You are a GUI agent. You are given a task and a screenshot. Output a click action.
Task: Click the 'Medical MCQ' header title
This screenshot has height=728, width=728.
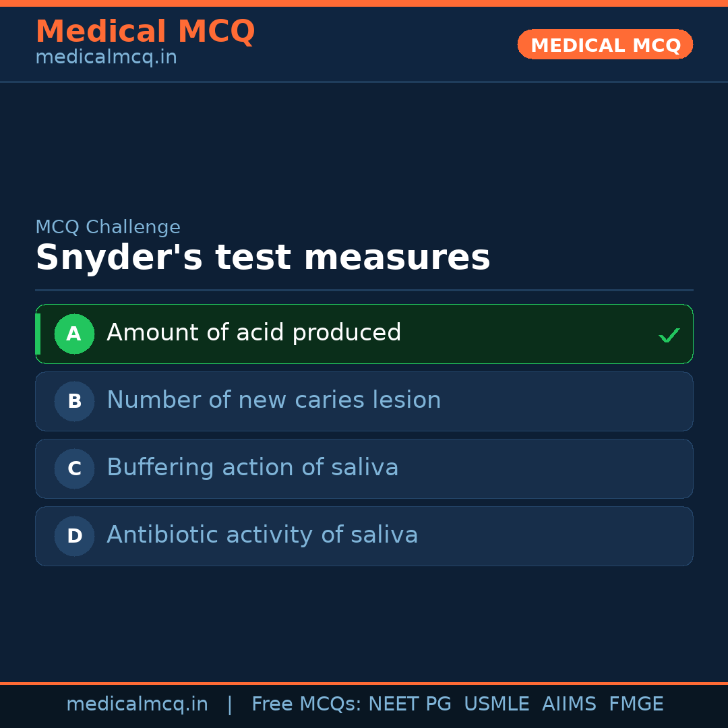(x=145, y=32)
